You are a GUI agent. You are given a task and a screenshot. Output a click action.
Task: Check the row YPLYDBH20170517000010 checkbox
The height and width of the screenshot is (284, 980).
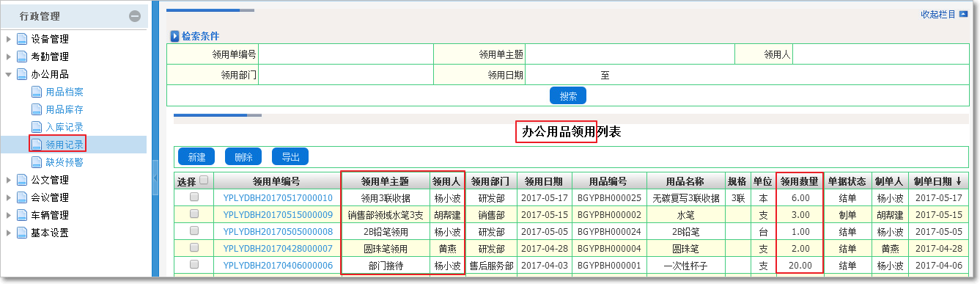[194, 197]
